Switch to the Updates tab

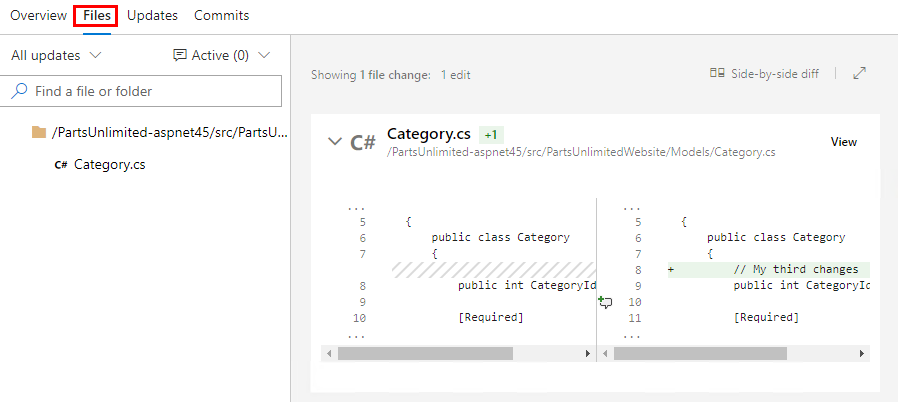coord(152,16)
